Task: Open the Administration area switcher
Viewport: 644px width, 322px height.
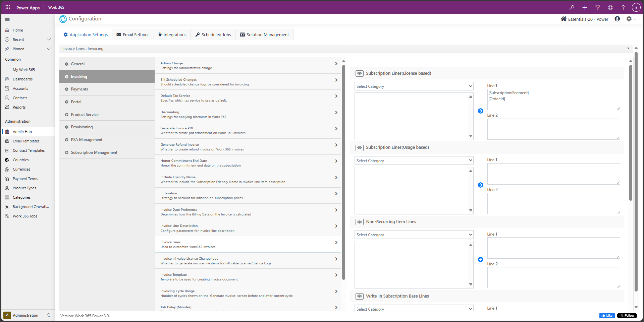Action: 28,315
